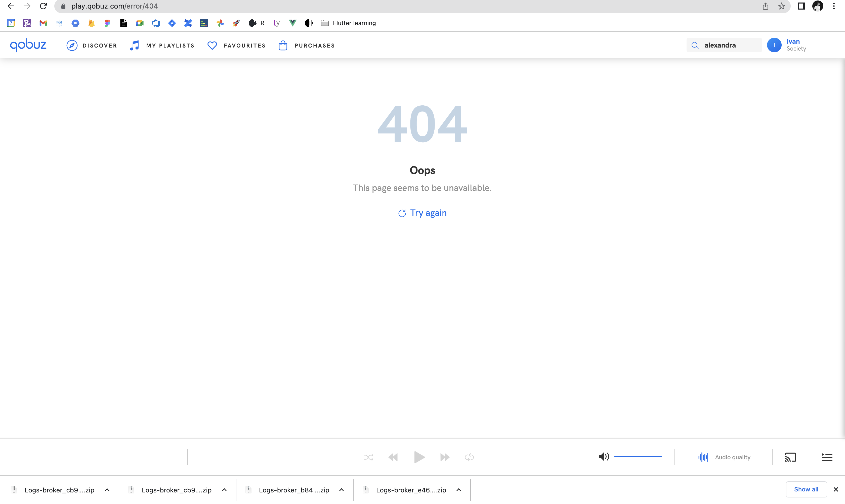This screenshot has height=504, width=845.
Task: Toggle repeat playback mode
Action: (469, 457)
